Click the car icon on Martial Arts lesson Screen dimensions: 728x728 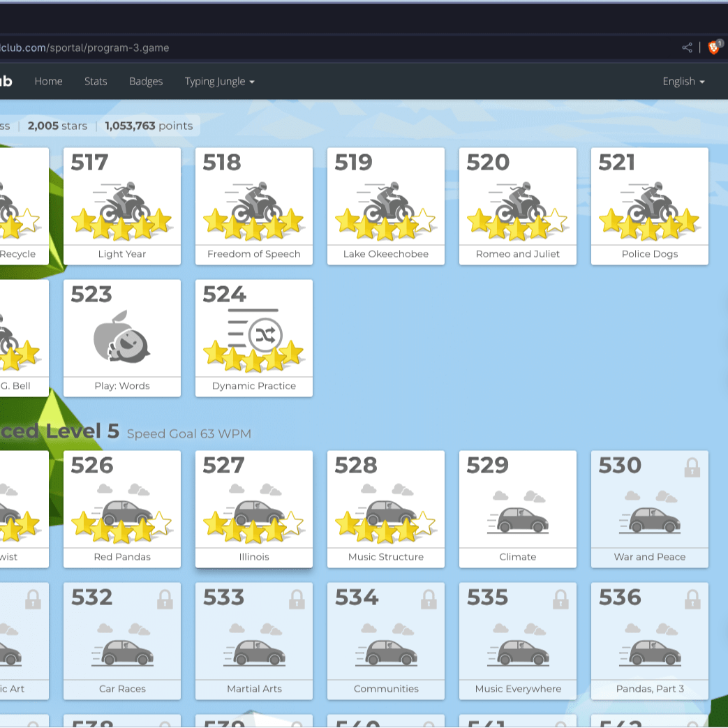pyautogui.click(x=255, y=653)
